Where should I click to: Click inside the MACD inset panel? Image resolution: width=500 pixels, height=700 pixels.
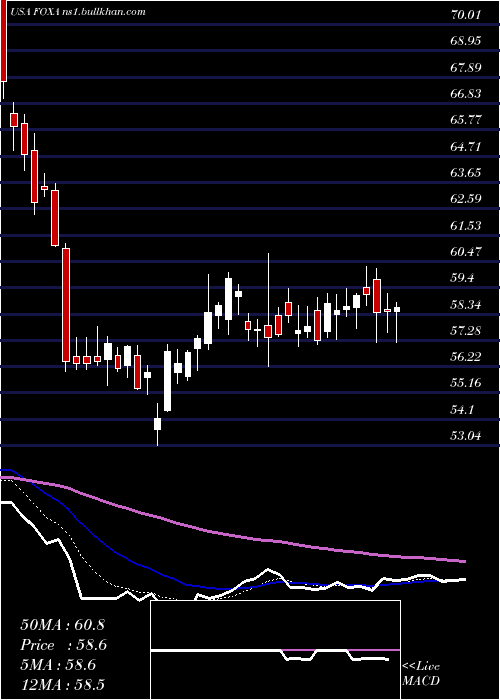tap(275, 650)
